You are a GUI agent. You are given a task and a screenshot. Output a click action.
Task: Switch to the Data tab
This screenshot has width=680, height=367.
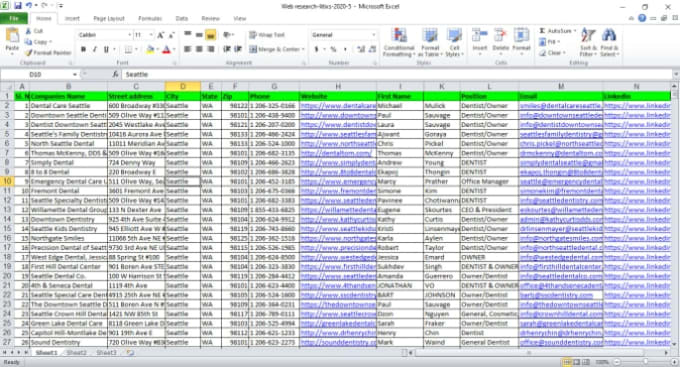coord(182,19)
